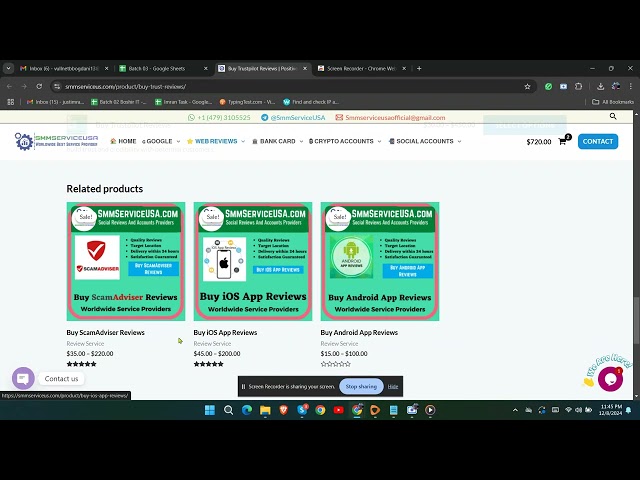Launch Brave browser from taskbar
Image resolution: width=640 pixels, height=480 pixels.
283,410
